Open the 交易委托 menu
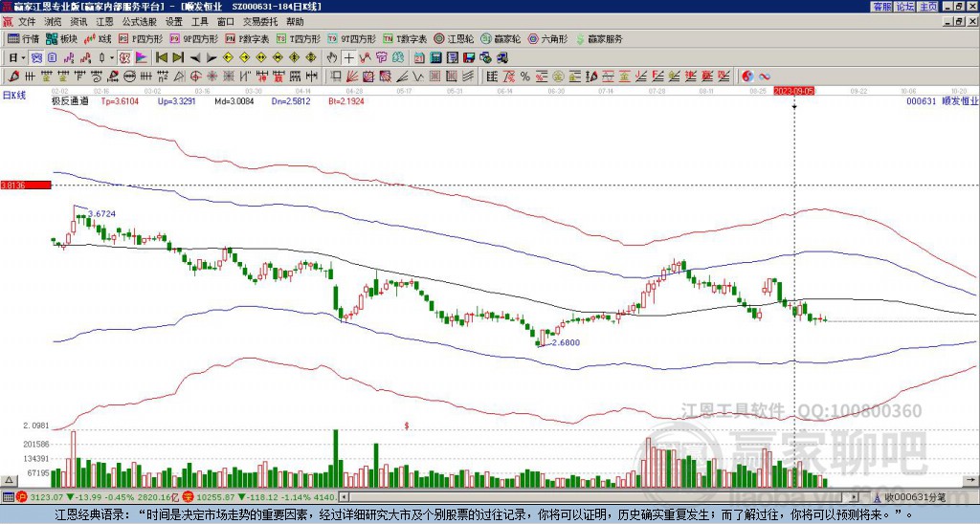Image resolution: width=980 pixels, height=524 pixels. coord(260,22)
